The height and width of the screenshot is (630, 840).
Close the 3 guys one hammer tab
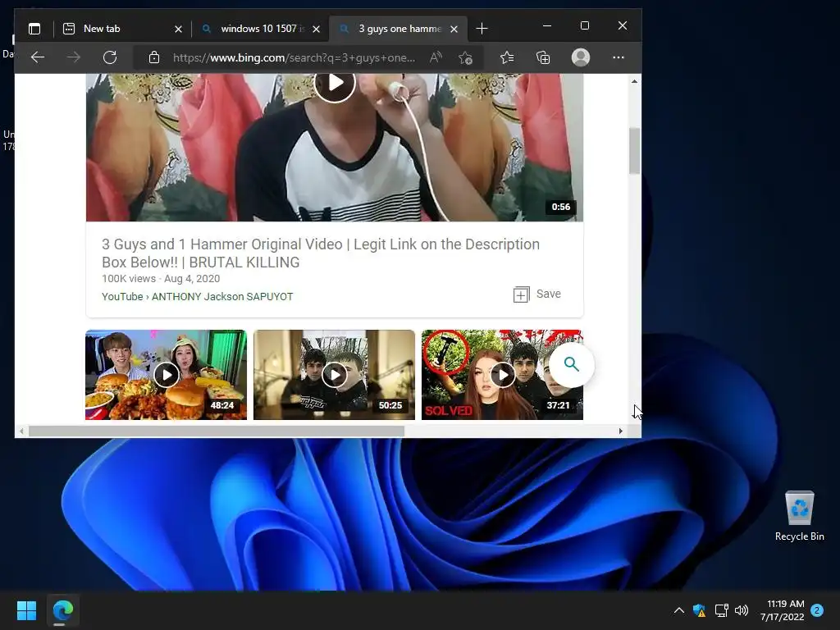pyautogui.click(x=454, y=29)
